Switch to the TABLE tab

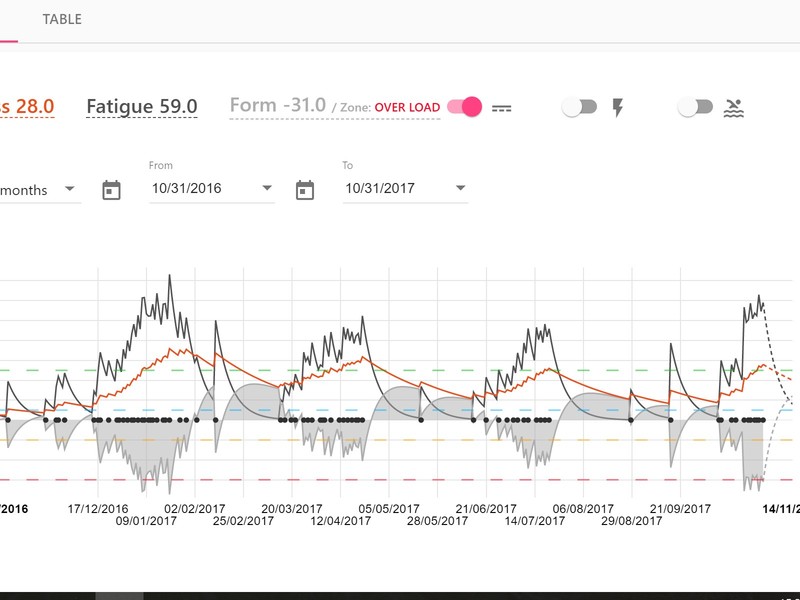(62, 19)
